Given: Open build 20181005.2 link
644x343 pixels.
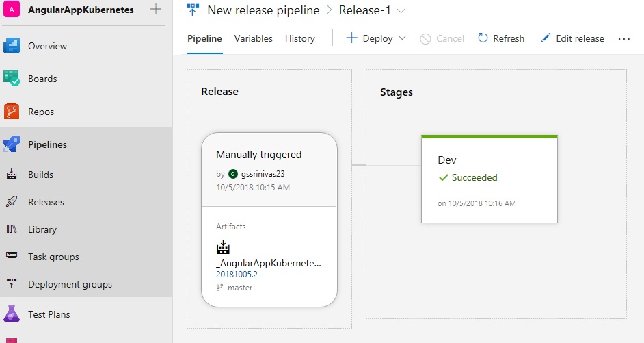Looking at the screenshot, I should 237,275.
